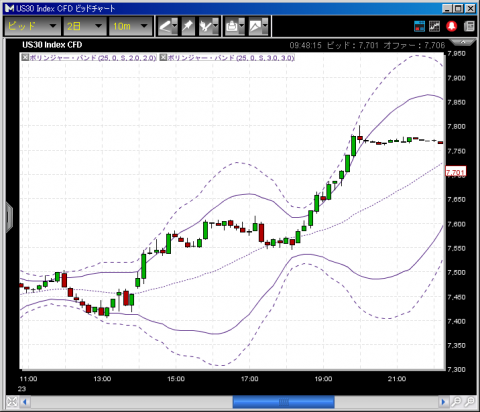
Task: Click the 13:00 time axis label
Action: (102, 379)
